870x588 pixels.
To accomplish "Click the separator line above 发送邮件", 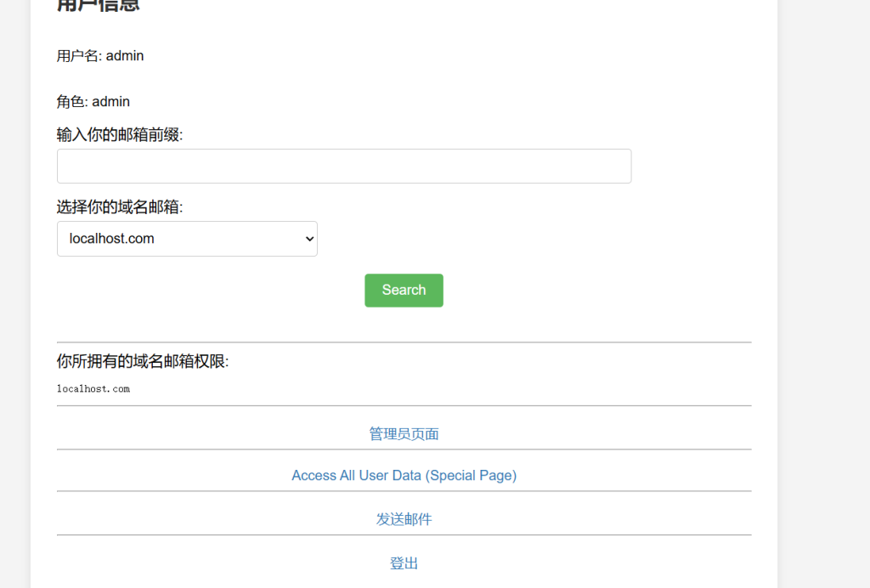I will [x=404, y=491].
